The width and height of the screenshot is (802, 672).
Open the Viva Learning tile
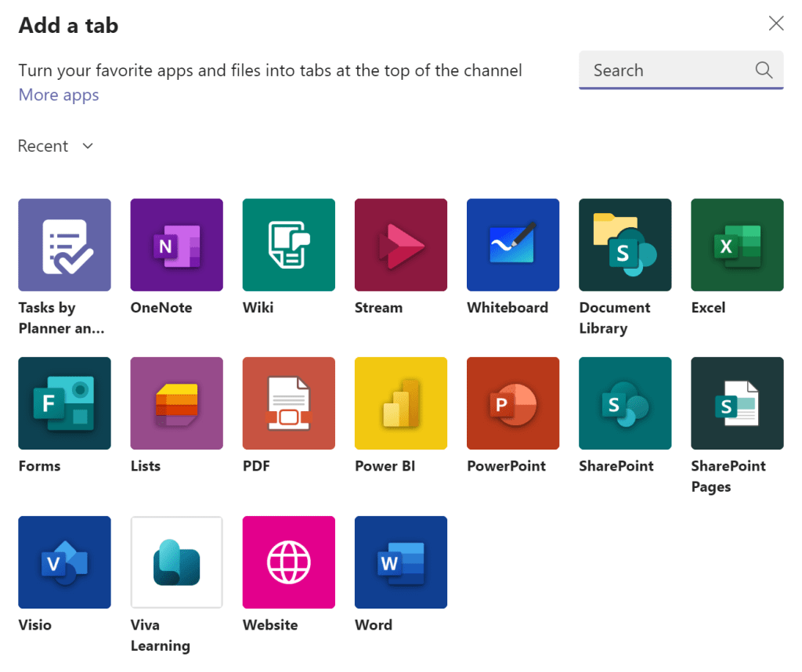pyautogui.click(x=176, y=562)
